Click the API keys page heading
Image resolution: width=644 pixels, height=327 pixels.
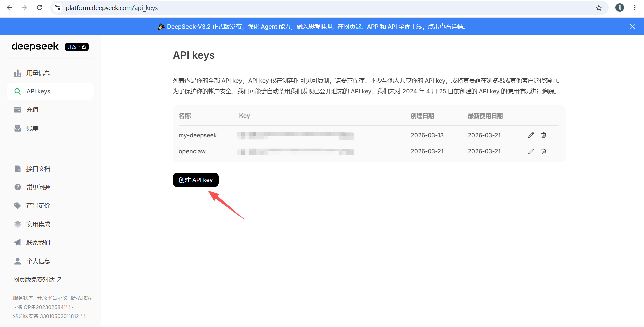point(194,55)
